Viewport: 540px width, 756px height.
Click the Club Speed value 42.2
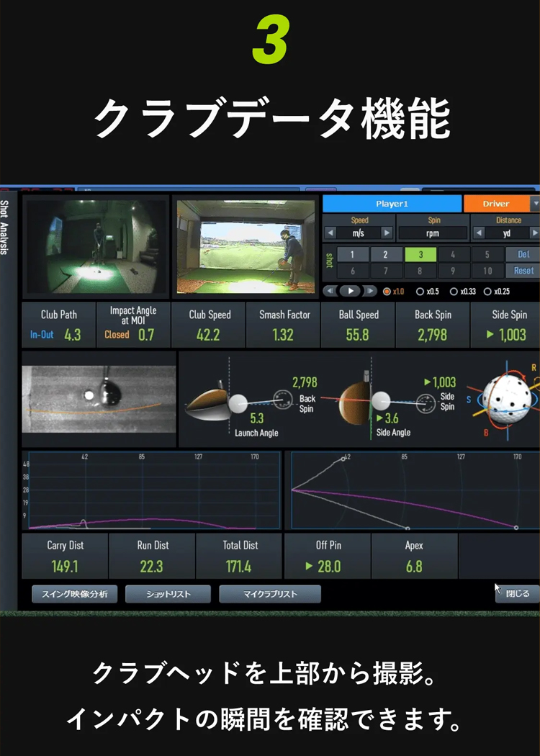click(x=208, y=335)
